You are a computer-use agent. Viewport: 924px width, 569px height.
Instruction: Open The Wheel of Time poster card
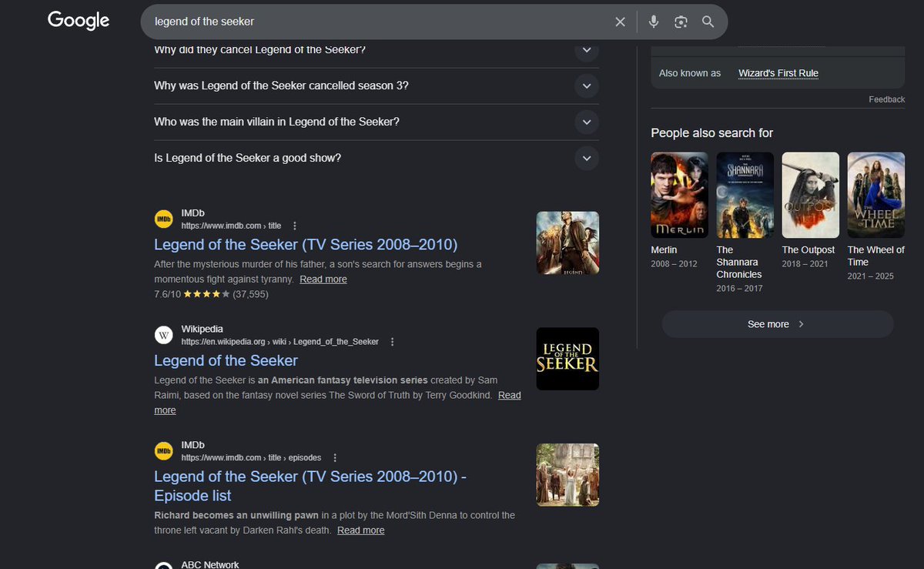[876, 195]
